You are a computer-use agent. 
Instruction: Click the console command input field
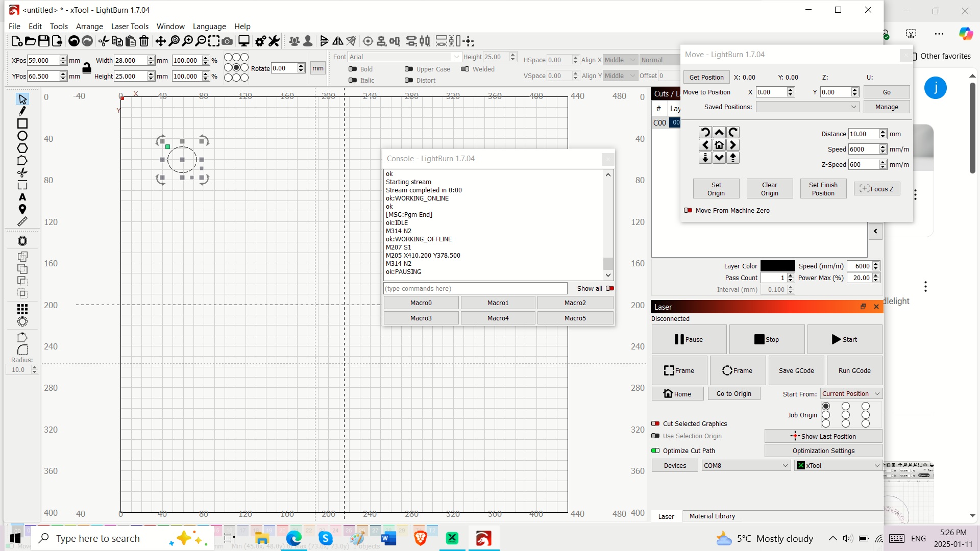(x=475, y=289)
